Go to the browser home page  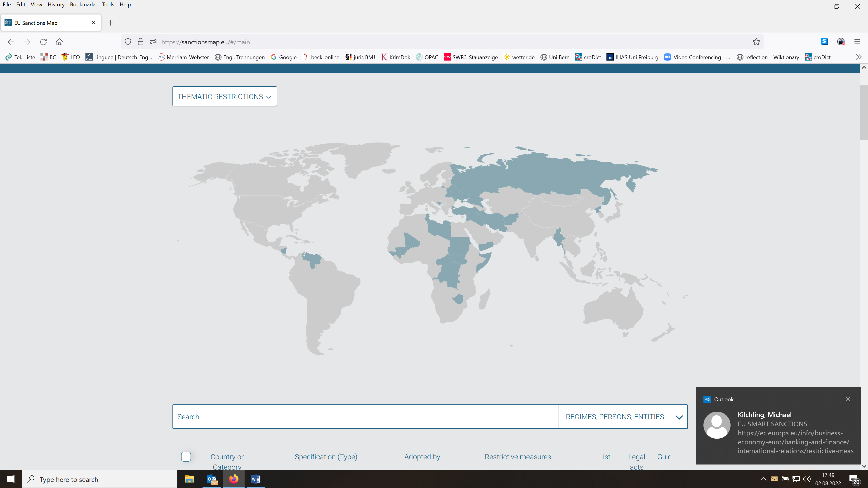pos(59,42)
